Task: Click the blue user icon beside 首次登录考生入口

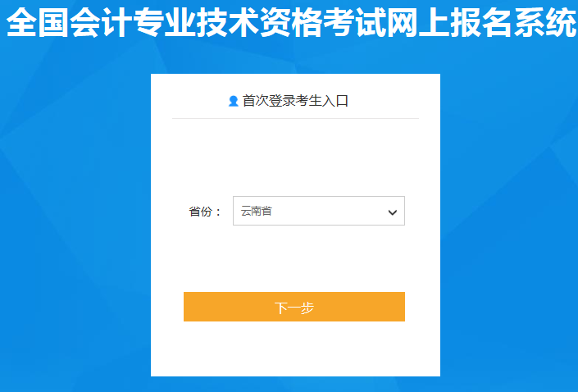Action: [234, 101]
